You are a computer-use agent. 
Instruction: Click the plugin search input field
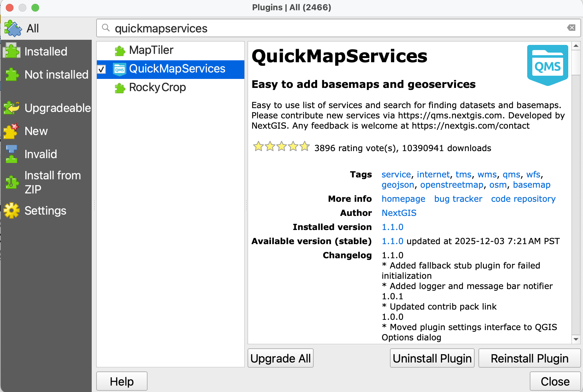[337, 28]
